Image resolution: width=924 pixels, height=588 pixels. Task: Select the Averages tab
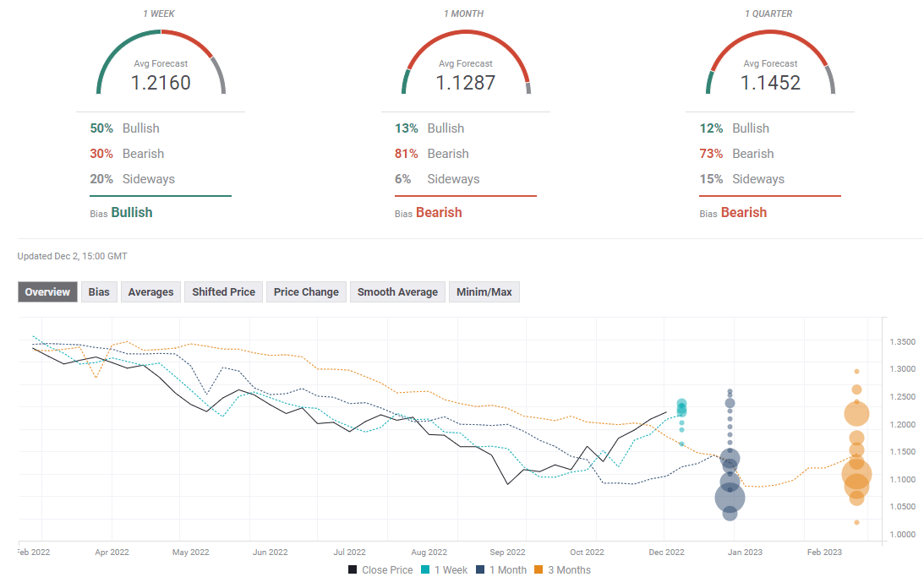point(150,292)
